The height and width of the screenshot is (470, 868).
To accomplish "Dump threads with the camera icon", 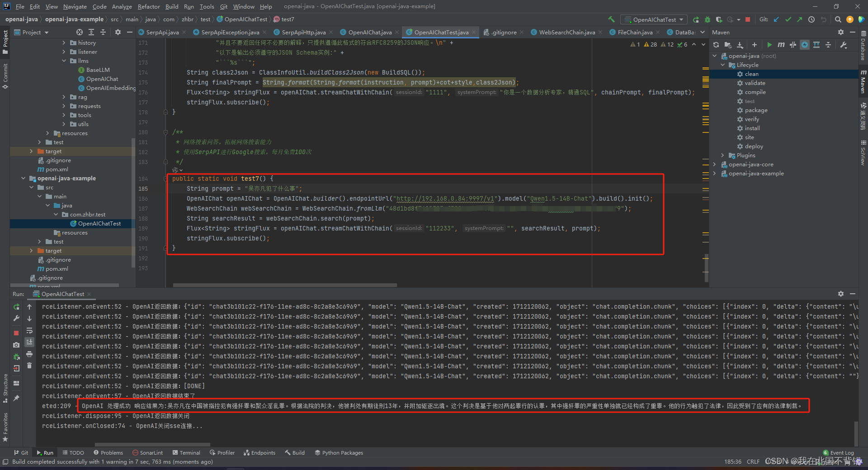I will 16,345.
